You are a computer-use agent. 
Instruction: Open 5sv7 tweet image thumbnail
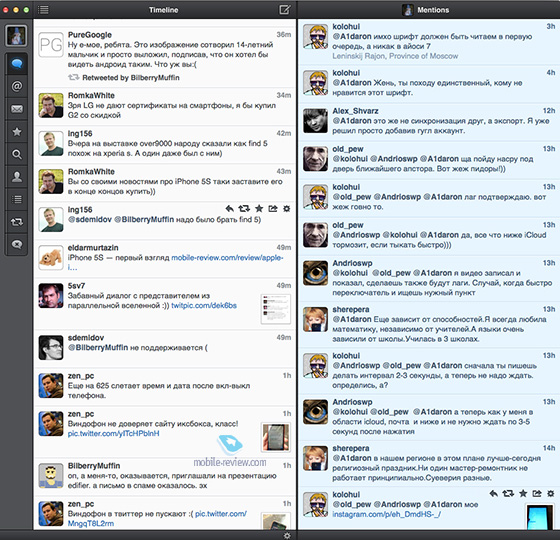(x=275, y=309)
